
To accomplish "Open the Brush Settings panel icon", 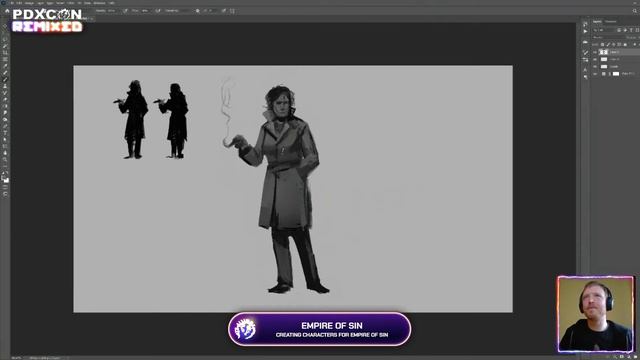I will tap(585, 53).
